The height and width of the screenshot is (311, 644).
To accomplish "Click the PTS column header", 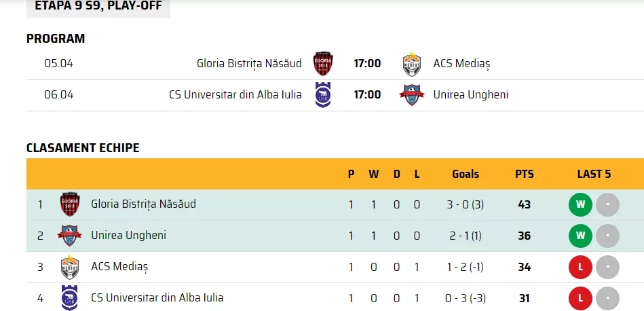I will tap(525, 175).
